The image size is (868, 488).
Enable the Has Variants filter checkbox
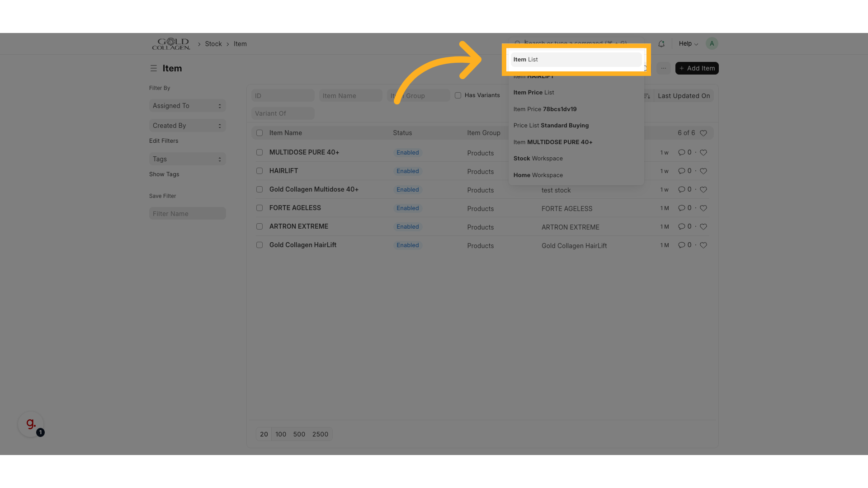pos(458,95)
